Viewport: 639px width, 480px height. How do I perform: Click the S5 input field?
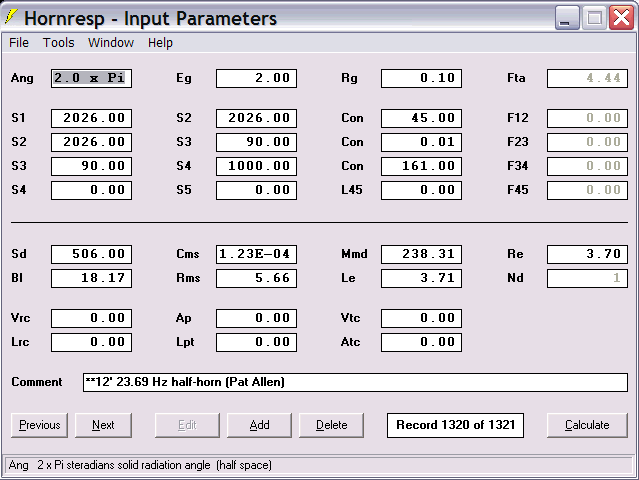click(256, 190)
